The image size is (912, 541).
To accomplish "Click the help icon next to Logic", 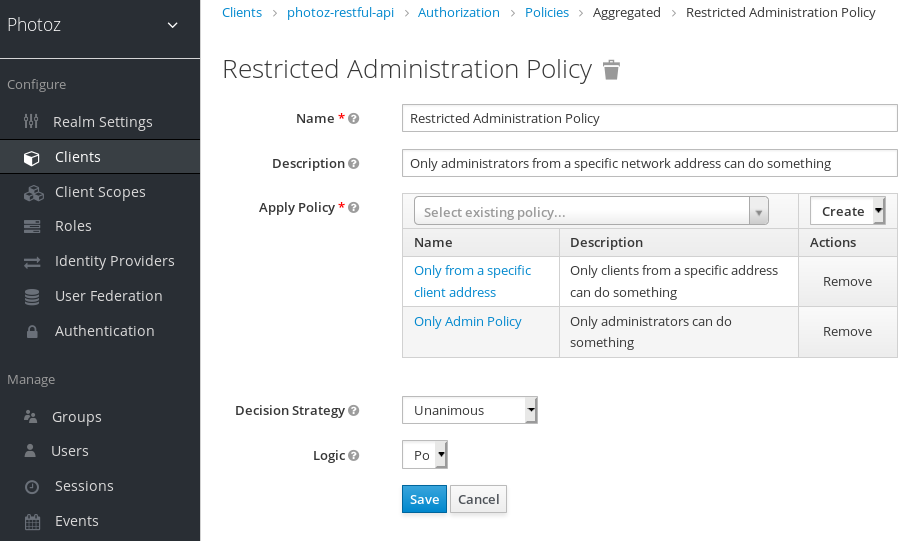I will 354,456.
